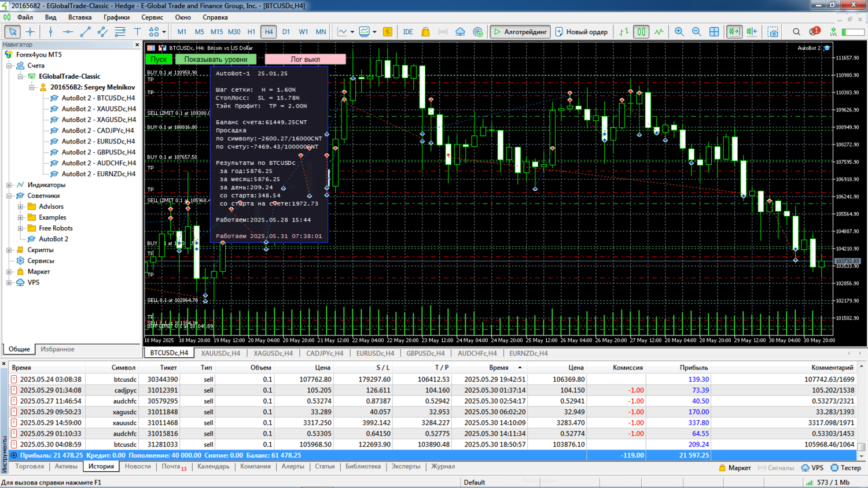
Task: Select the cursor arrow tool
Action: pos(12,32)
